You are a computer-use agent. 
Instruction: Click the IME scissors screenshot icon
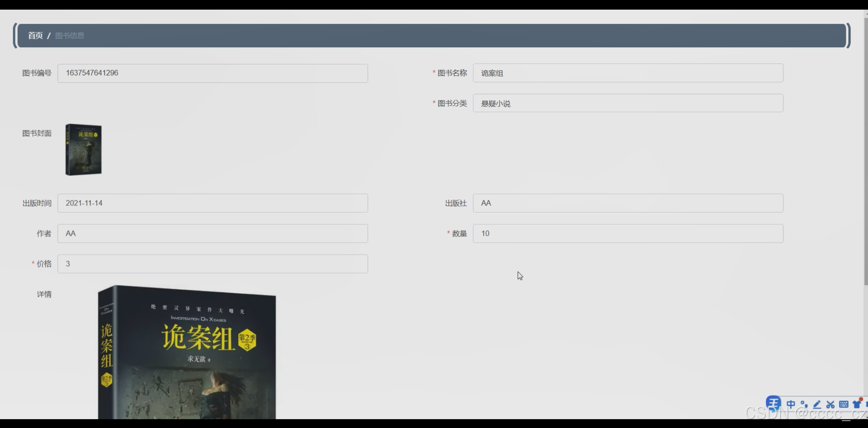pos(830,404)
